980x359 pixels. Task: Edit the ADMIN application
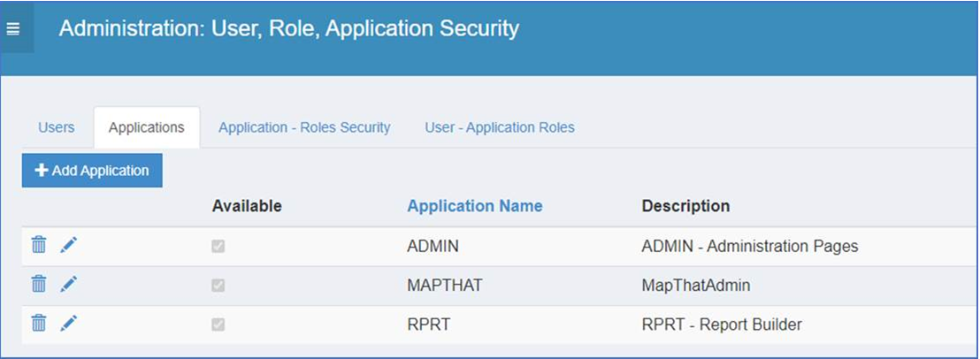click(x=68, y=245)
